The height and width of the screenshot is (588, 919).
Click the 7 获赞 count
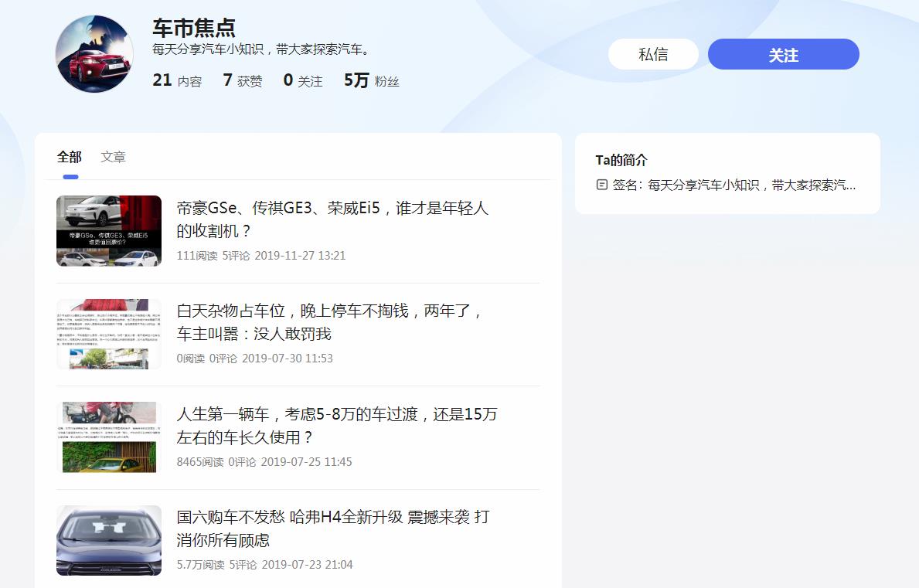243,80
